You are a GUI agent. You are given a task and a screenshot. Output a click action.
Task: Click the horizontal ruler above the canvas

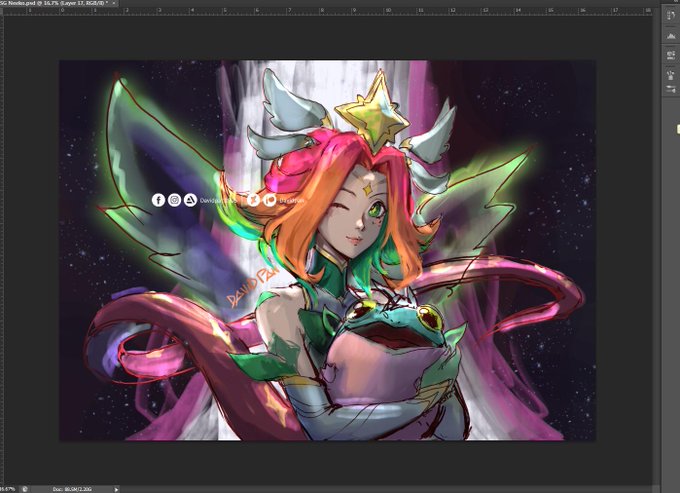point(327,10)
